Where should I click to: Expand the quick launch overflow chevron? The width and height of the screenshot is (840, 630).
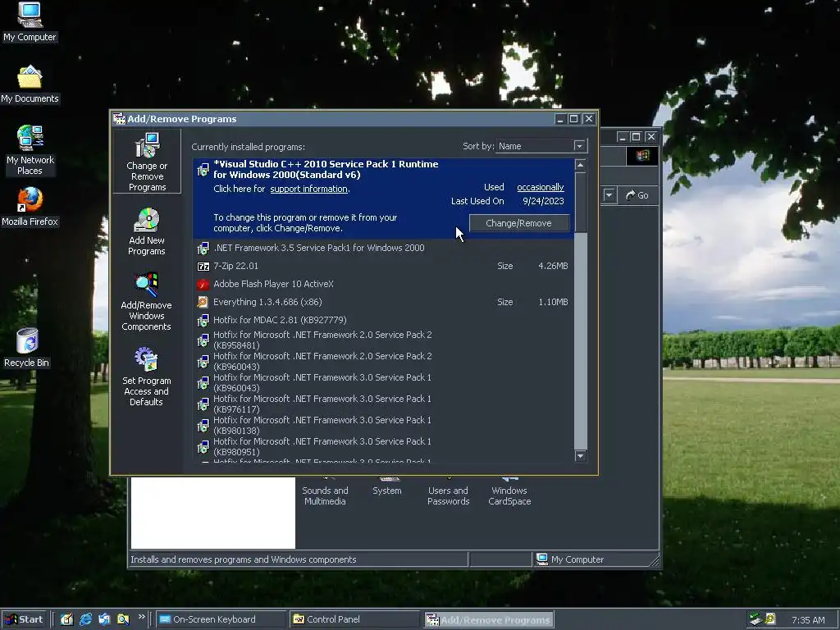point(141,617)
